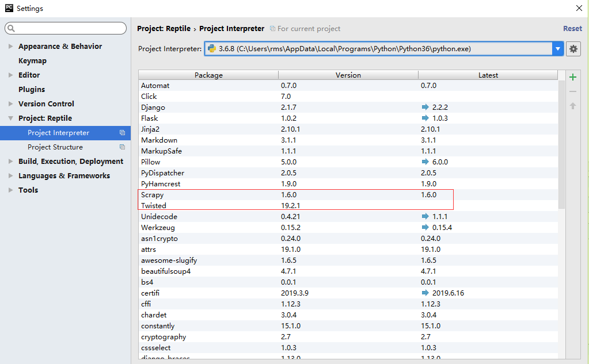Screen dimensions: 589x364
Task: Click the PyCharm logo in title bar
Action: point(9,8)
